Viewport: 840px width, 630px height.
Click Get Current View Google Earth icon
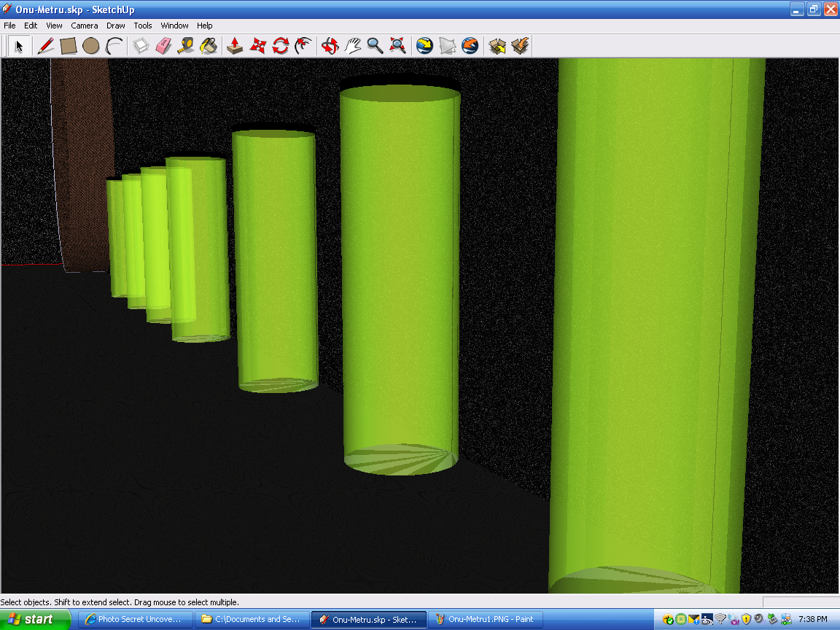click(425, 46)
